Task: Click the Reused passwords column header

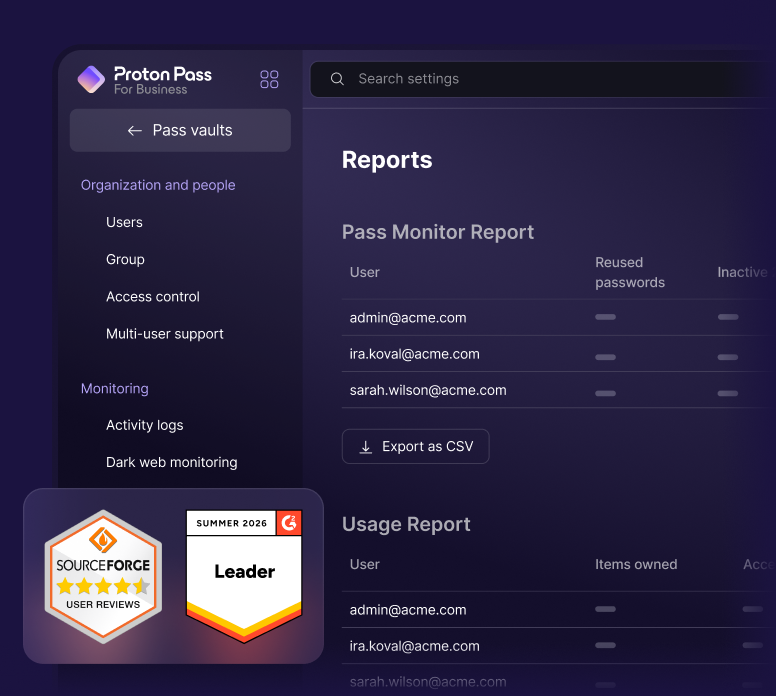Action: [x=630, y=272]
